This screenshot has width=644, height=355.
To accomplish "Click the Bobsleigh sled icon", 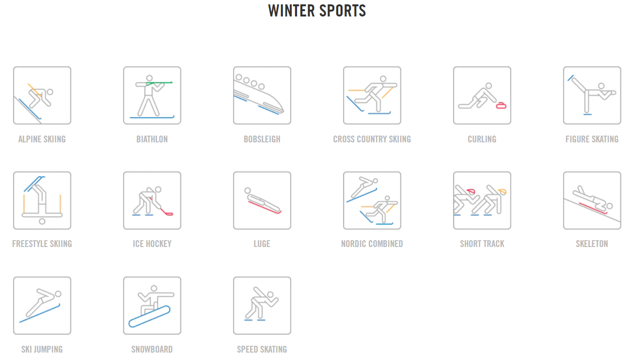I will [x=262, y=95].
